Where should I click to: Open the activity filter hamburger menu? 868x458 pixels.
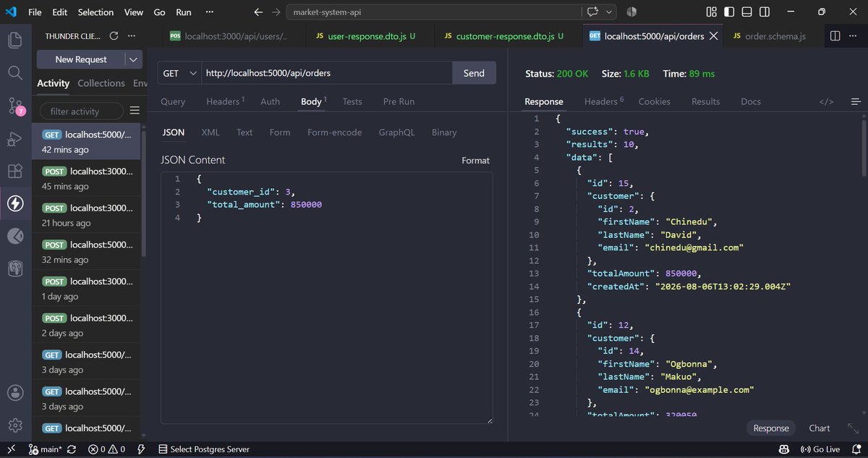[135, 111]
